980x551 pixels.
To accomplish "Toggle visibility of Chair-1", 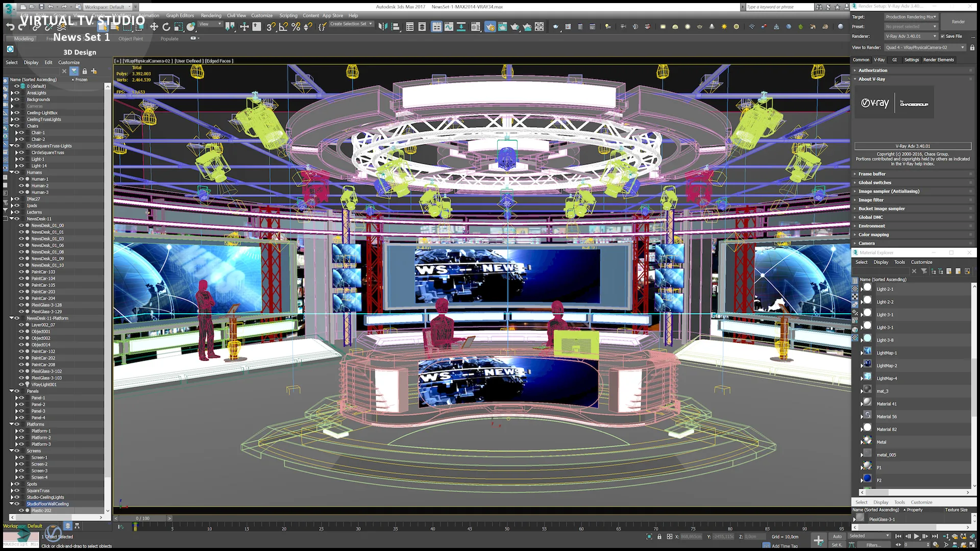I will pyautogui.click(x=21, y=133).
